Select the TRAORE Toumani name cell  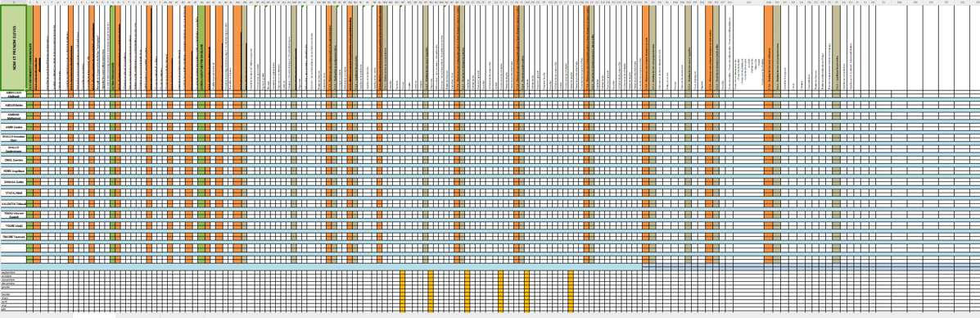pos(13,237)
